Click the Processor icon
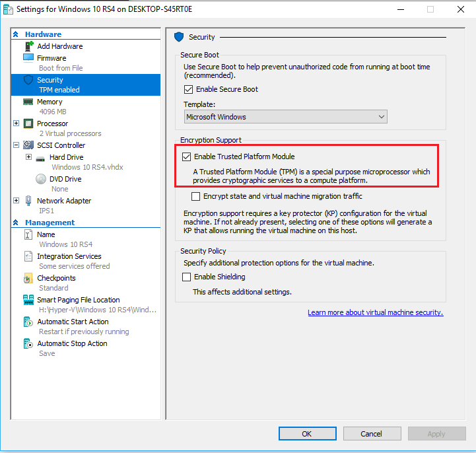 (28, 123)
